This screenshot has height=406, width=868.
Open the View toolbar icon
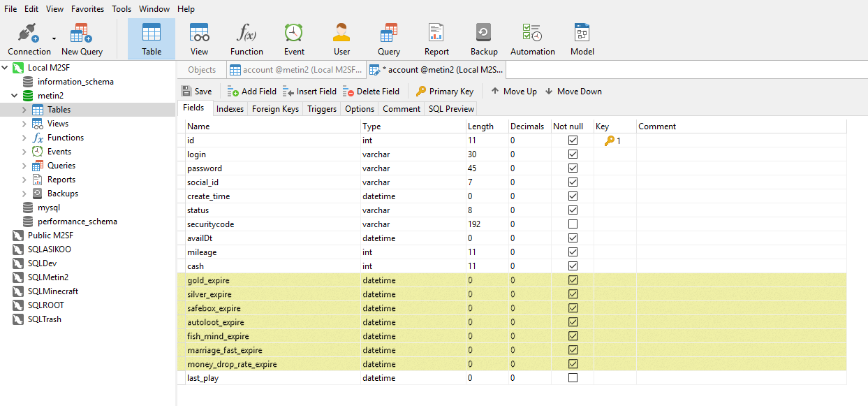[199, 39]
